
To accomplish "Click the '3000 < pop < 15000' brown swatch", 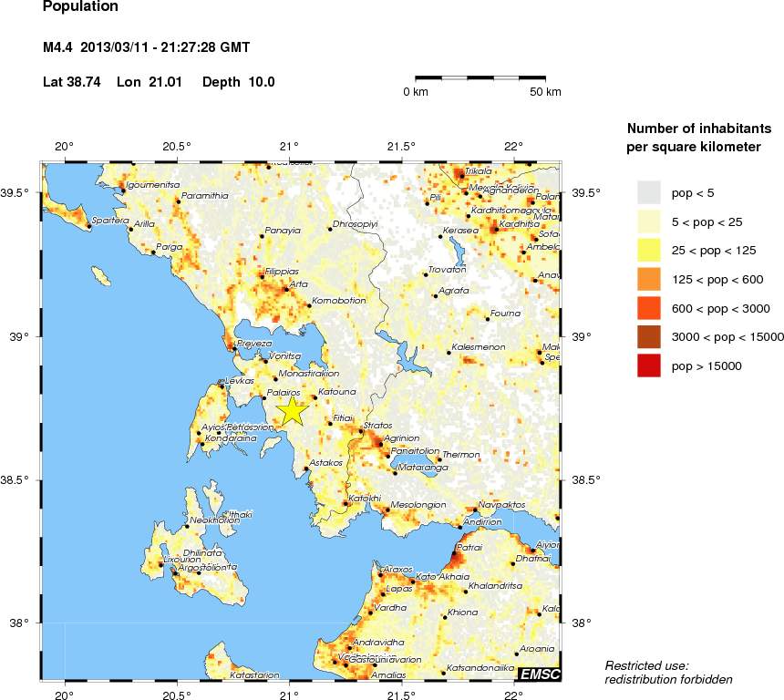I will [648, 337].
